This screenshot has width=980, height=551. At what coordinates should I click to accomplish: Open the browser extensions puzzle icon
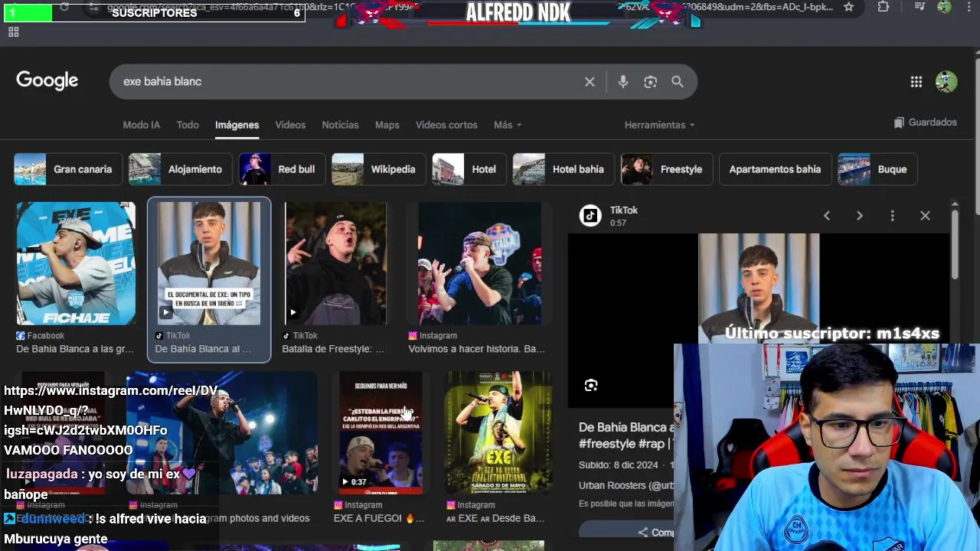[884, 7]
